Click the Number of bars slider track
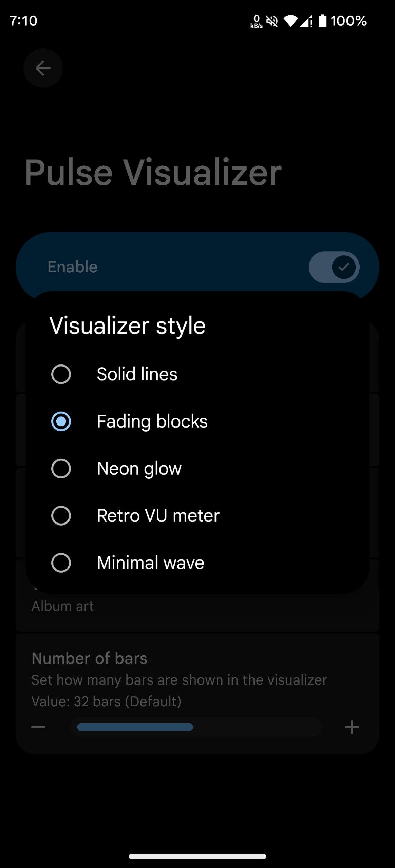395x868 pixels. click(x=196, y=727)
